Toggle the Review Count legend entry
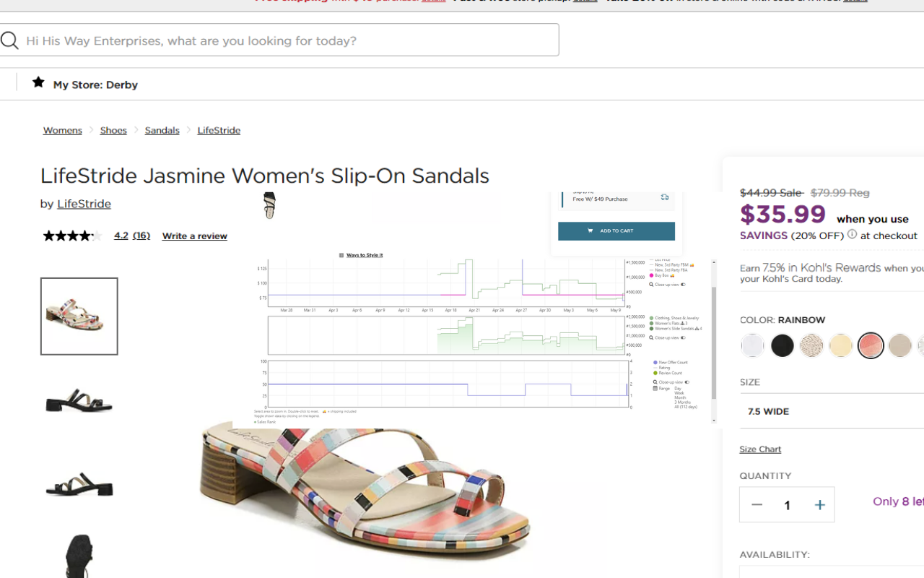Viewport: 924px width, 578px height. [x=668, y=373]
